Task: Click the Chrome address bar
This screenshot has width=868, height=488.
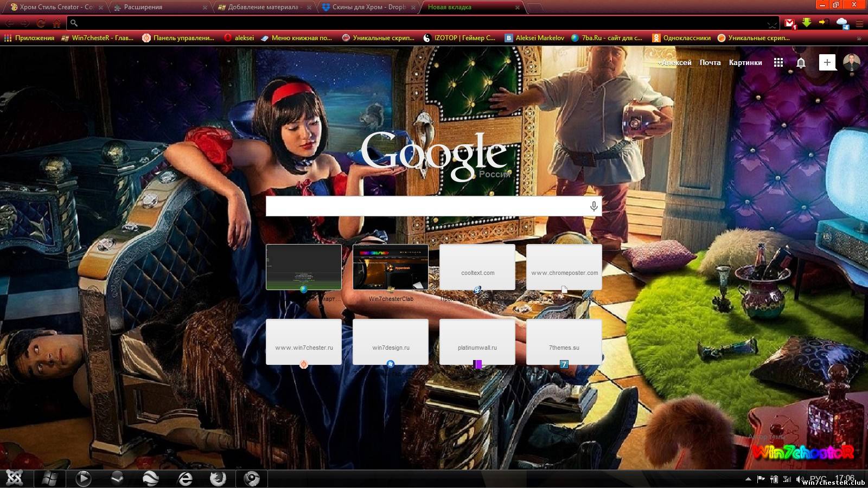Action: point(423,23)
